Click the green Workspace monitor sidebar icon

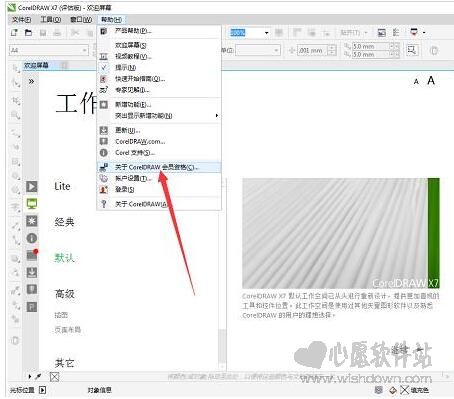click(x=32, y=203)
